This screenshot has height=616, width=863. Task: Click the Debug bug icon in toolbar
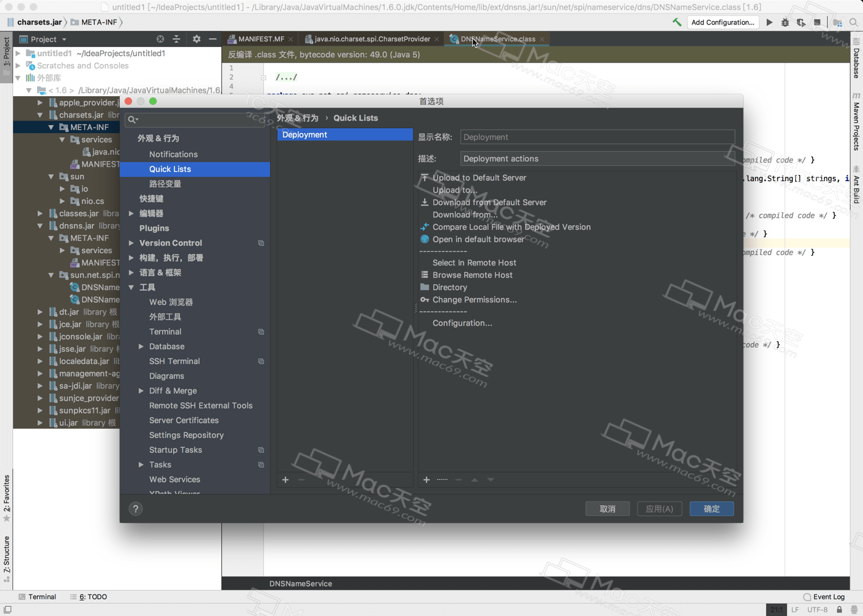[785, 22]
